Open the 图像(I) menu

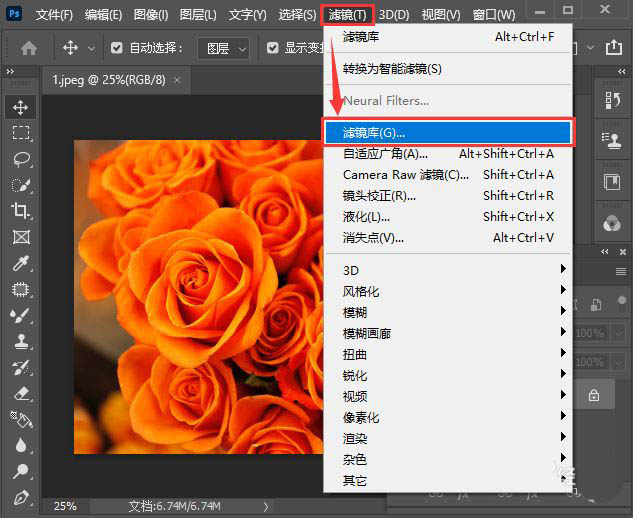151,15
